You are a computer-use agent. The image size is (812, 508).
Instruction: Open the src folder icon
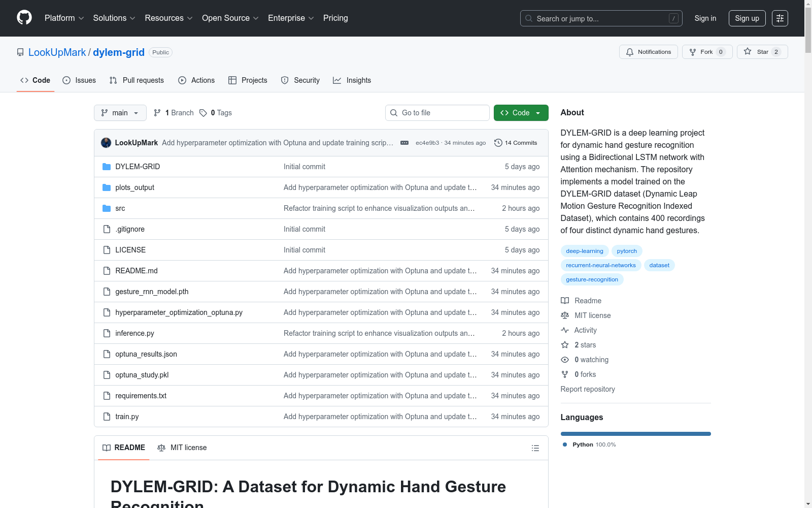[107, 208]
